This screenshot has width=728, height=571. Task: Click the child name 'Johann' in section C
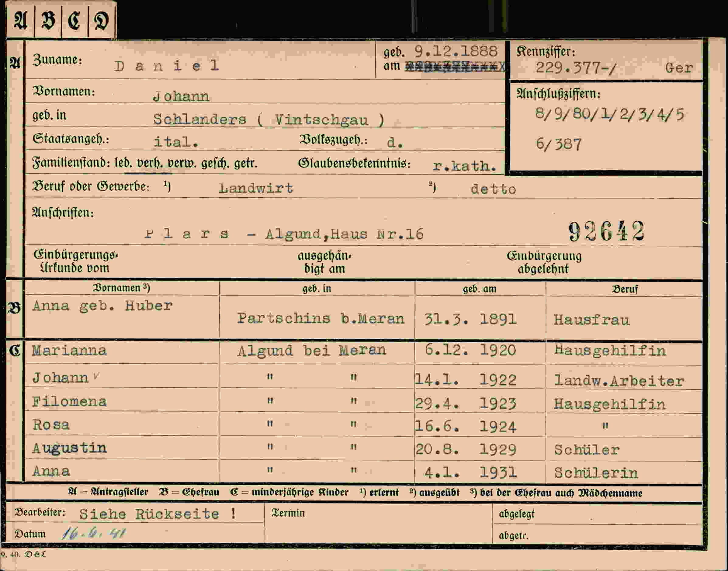point(60,378)
